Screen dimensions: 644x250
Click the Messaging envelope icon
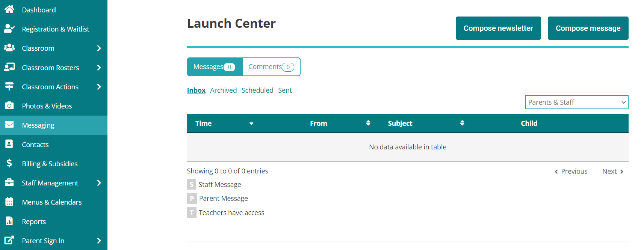pyautogui.click(x=9, y=125)
